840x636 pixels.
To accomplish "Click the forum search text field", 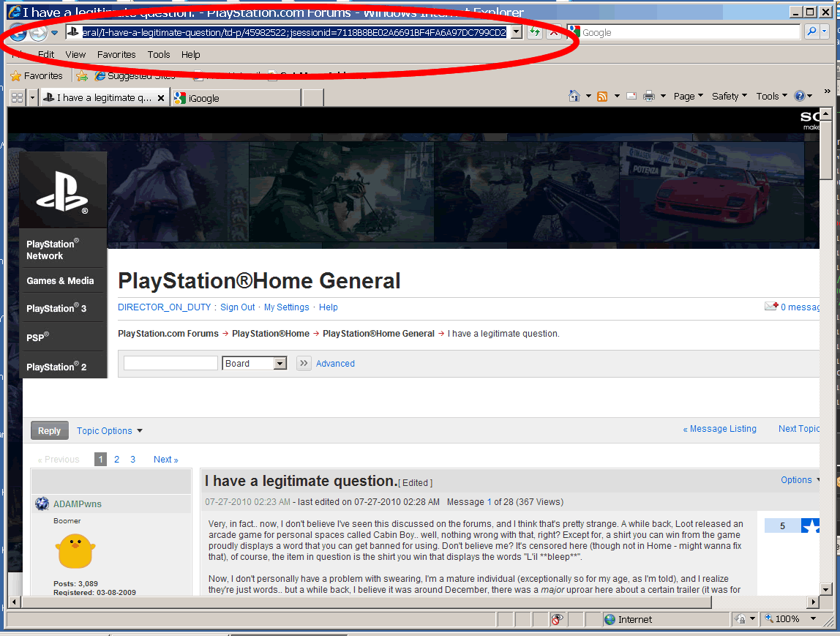I will [170, 364].
